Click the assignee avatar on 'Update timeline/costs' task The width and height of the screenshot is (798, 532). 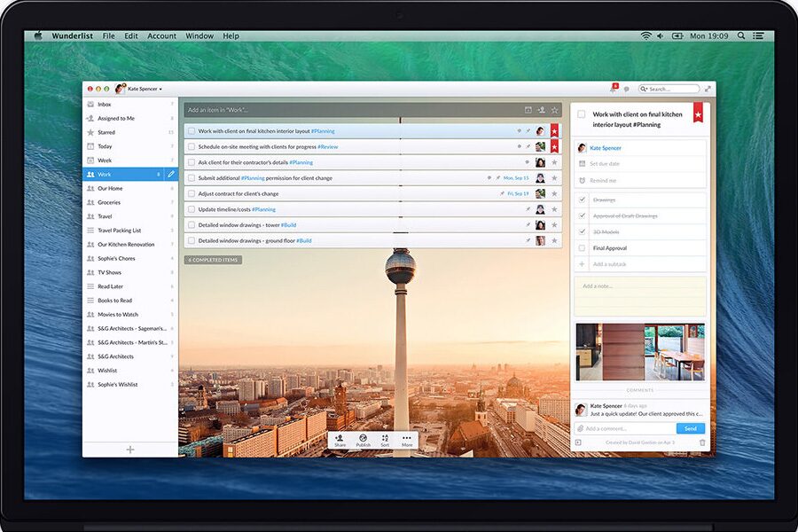pos(540,209)
